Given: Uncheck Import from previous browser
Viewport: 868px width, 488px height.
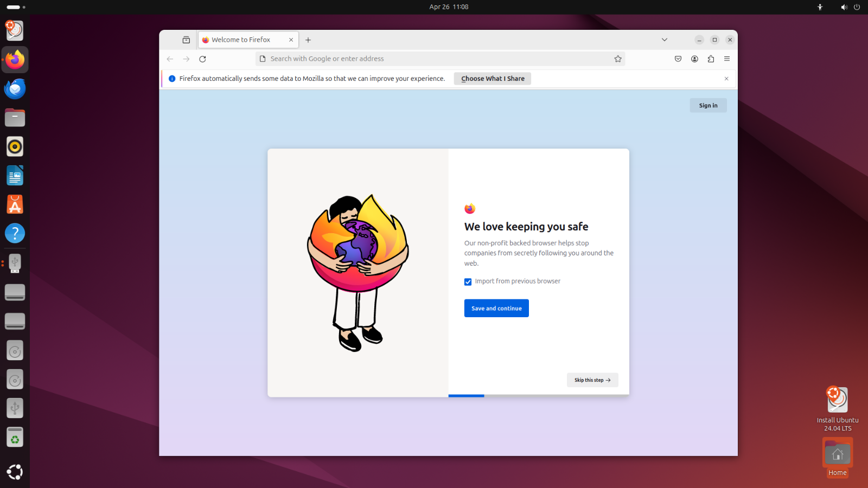Looking at the screenshot, I should pyautogui.click(x=468, y=281).
